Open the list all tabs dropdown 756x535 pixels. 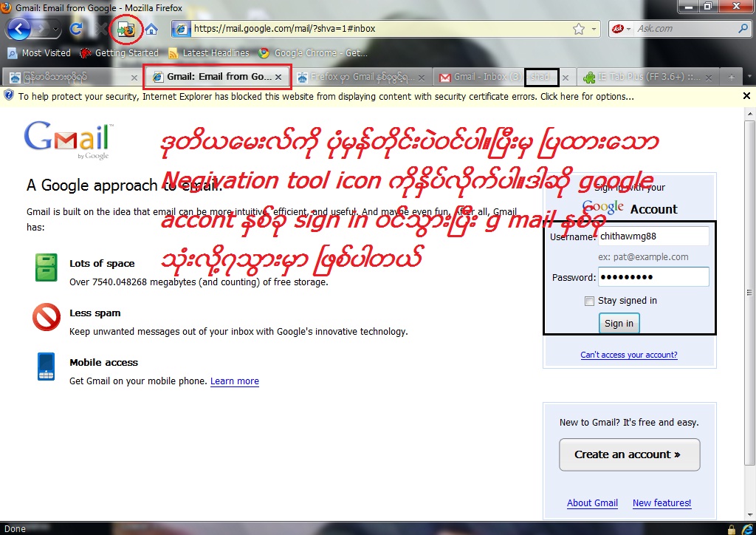coord(750,77)
